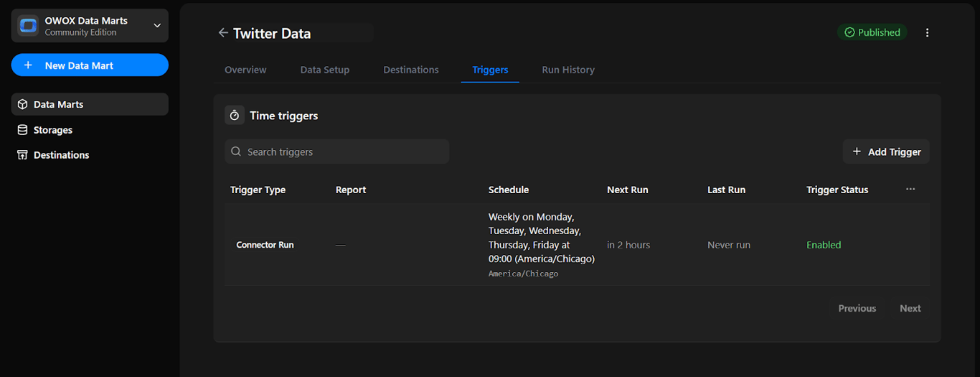Click the 'in 2 hours' next run cell

(628, 245)
